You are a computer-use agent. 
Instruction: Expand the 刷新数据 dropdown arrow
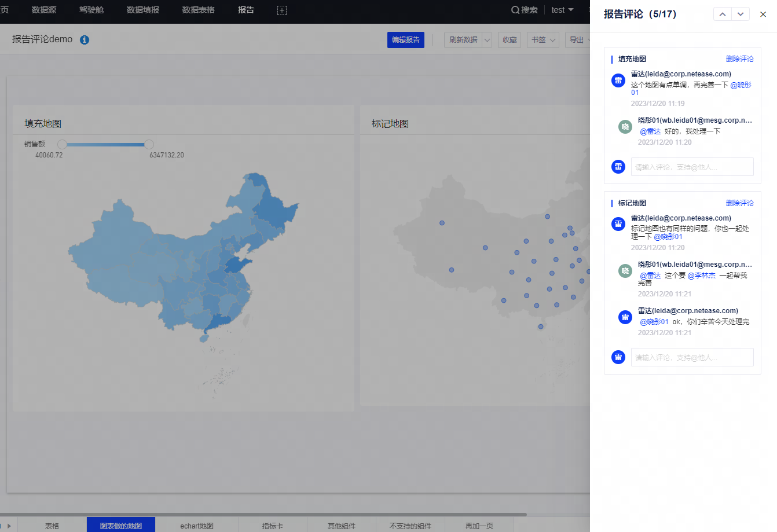point(487,40)
